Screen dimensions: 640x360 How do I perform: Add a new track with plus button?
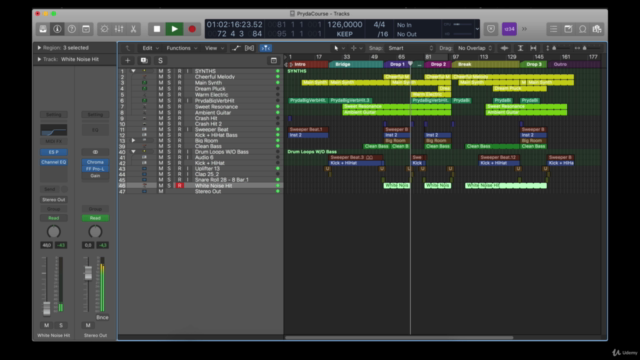click(x=128, y=60)
